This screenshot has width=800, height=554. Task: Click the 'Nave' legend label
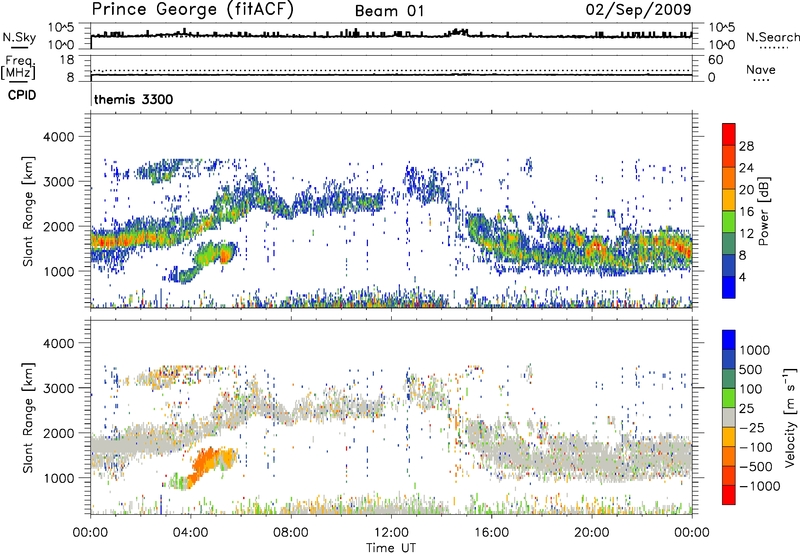tap(760, 69)
